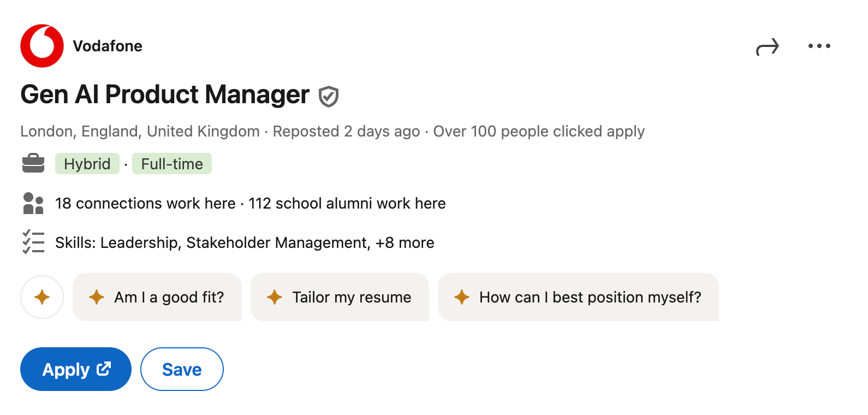Image resolution: width=868 pixels, height=415 pixels.
Task: Click the connections people icon
Action: click(x=33, y=203)
